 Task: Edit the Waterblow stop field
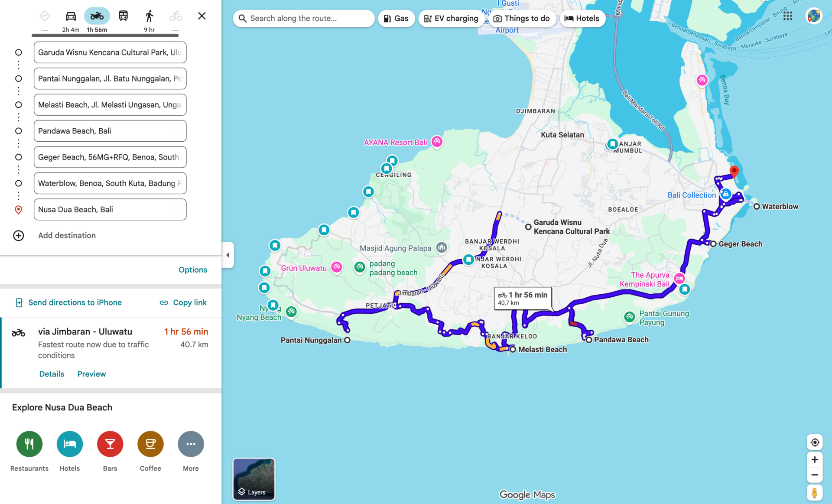(110, 183)
